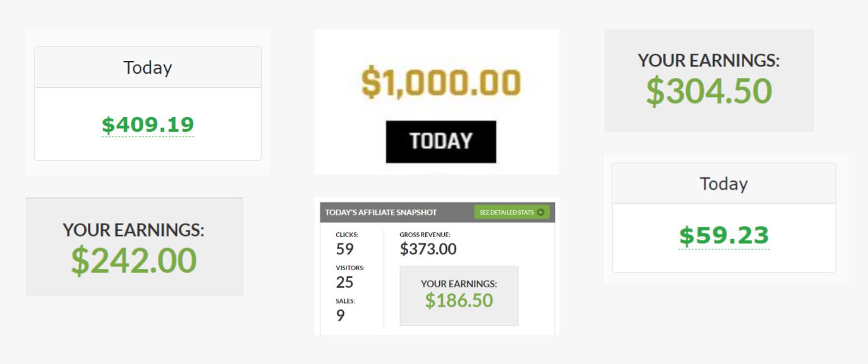868x364 pixels.
Task: Click the $409.19 earnings link
Action: (148, 125)
